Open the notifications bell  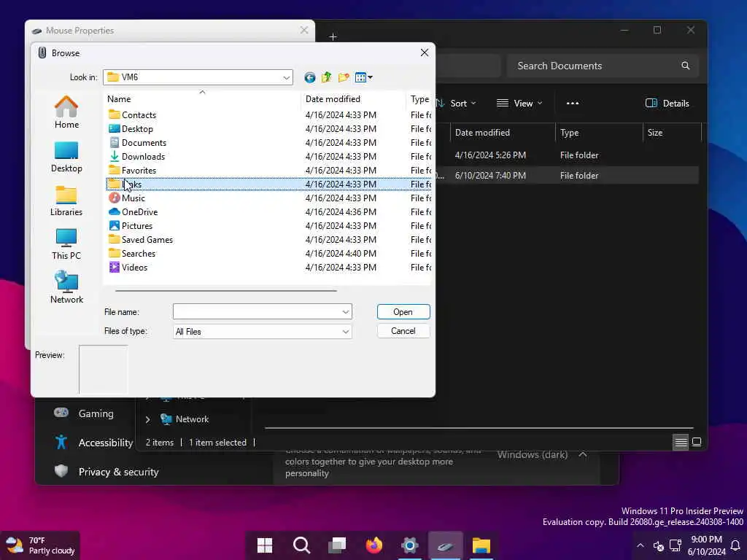pos(735,545)
